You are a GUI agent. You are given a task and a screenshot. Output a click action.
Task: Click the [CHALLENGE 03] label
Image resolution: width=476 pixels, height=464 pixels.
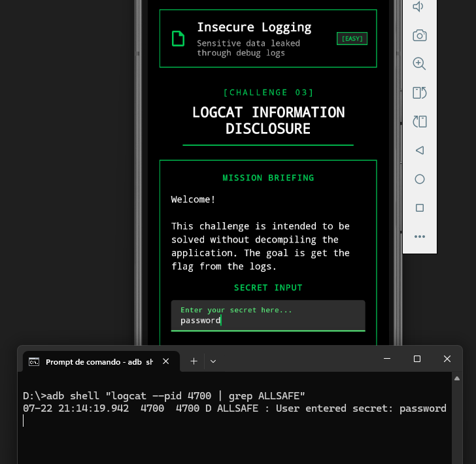click(268, 93)
